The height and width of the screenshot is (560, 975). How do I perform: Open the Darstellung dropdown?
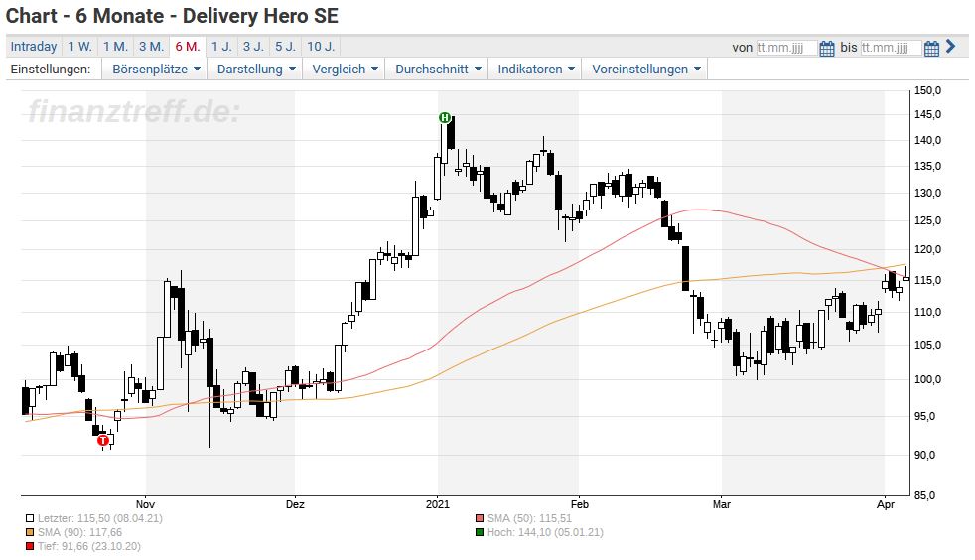pos(255,69)
